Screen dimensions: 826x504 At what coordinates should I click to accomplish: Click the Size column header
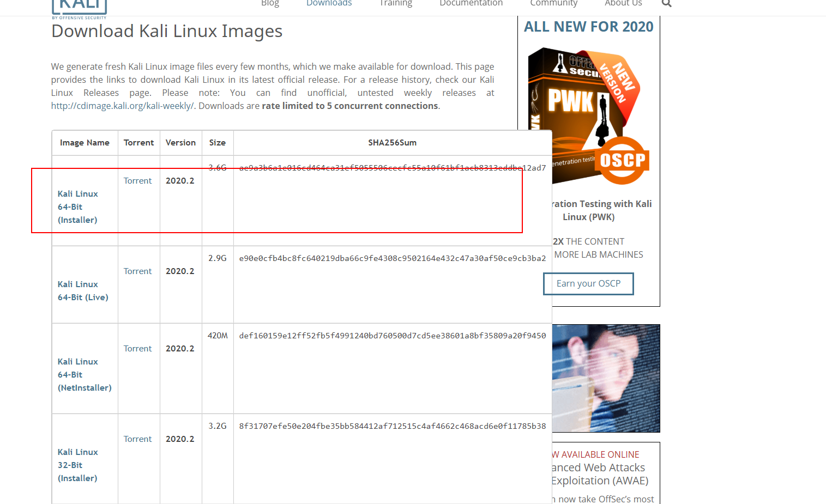tap(217, 143)
